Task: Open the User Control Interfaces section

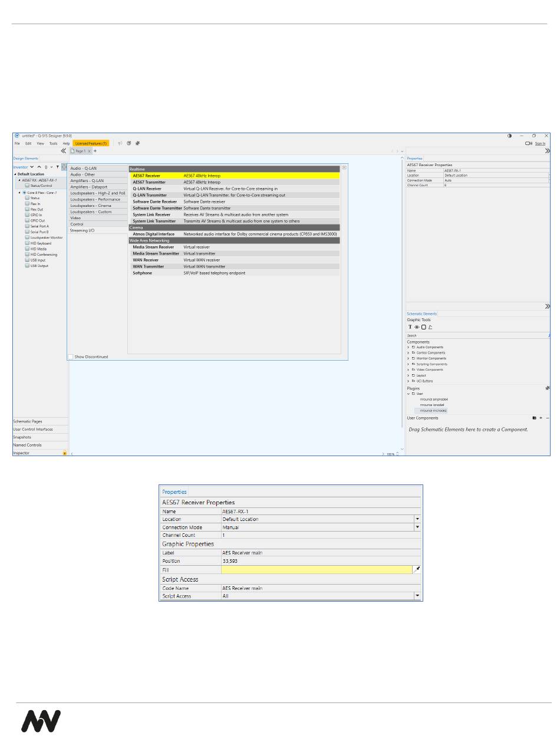Action: [x=40, y=429]
